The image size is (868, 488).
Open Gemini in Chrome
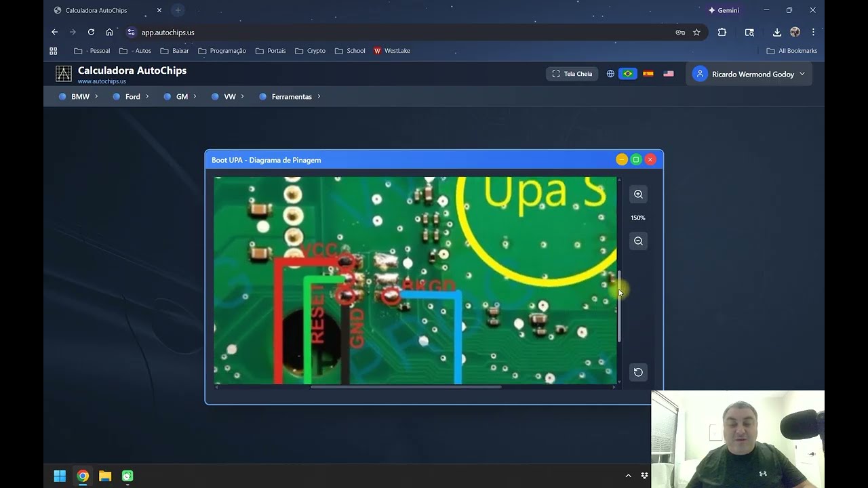(x=724, y=10)
